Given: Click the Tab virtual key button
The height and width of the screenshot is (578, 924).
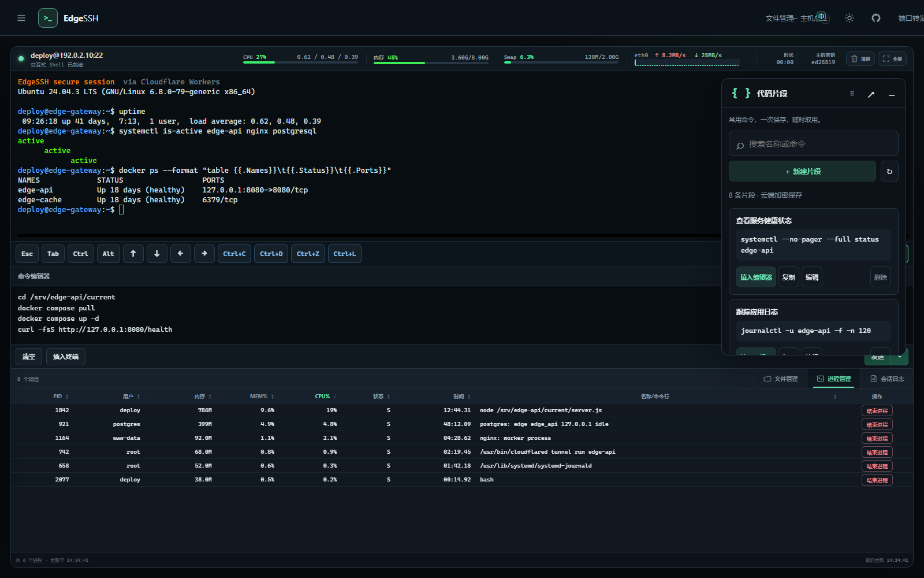Looking at the screenshot, I should (53, 254).
